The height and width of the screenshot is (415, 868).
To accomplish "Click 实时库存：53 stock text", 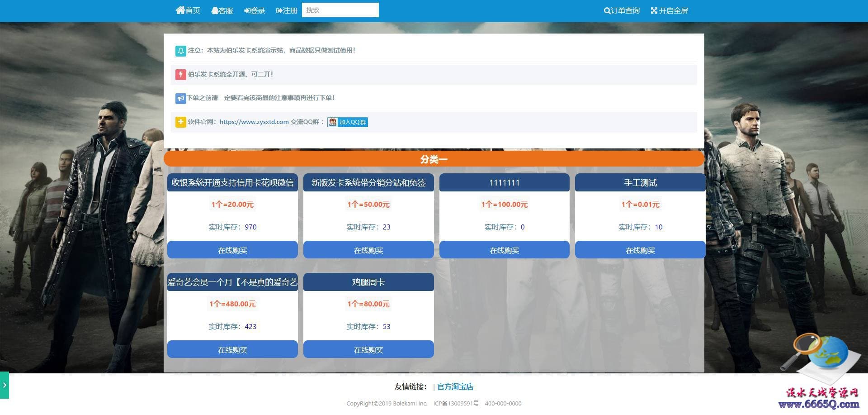I will (x=368, y=326).
